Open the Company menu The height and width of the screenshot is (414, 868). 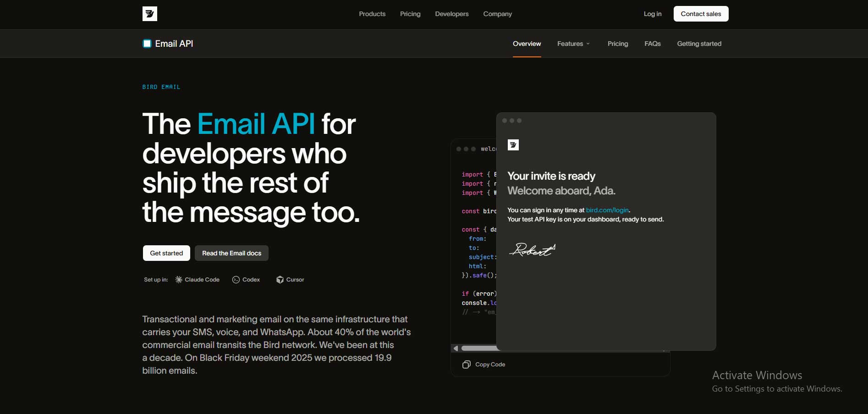(x=498, y=14)
